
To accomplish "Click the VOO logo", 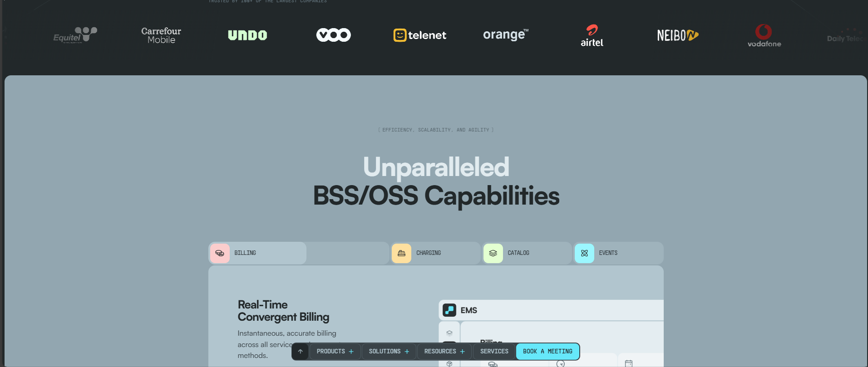I will click(334, 35).
